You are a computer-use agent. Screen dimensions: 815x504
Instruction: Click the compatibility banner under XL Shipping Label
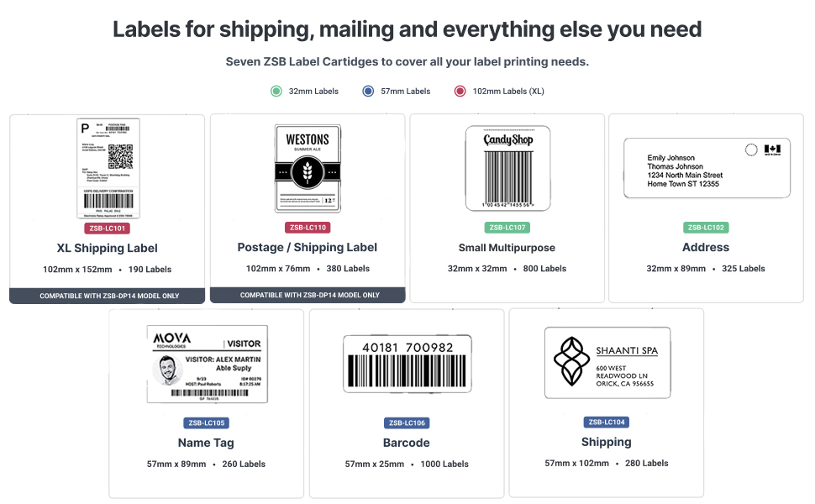point(108,296)
